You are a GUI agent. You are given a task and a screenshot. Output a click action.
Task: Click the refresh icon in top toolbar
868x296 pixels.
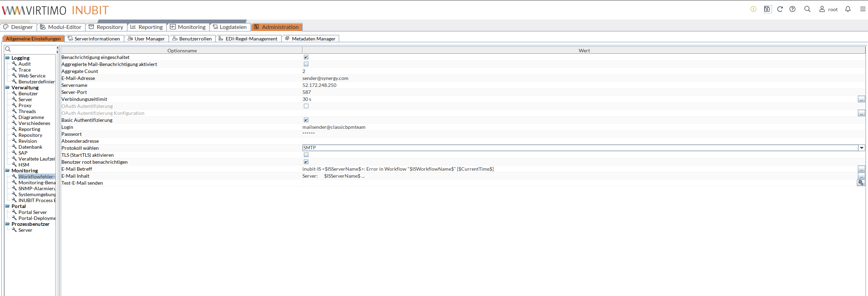[780, 9]
